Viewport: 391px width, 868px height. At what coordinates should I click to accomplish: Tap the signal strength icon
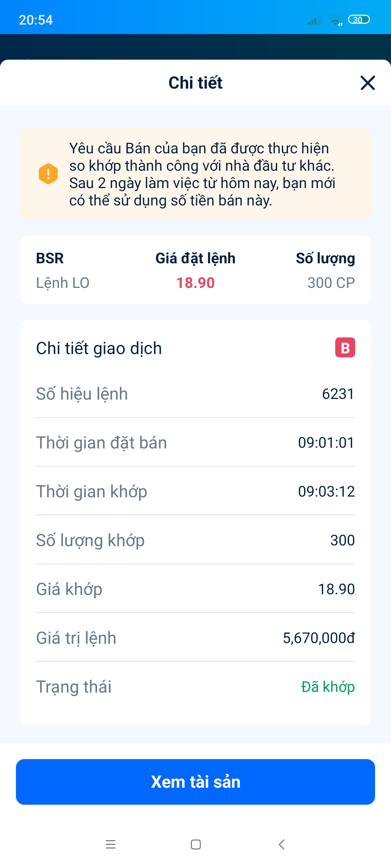tap(314, 20)
